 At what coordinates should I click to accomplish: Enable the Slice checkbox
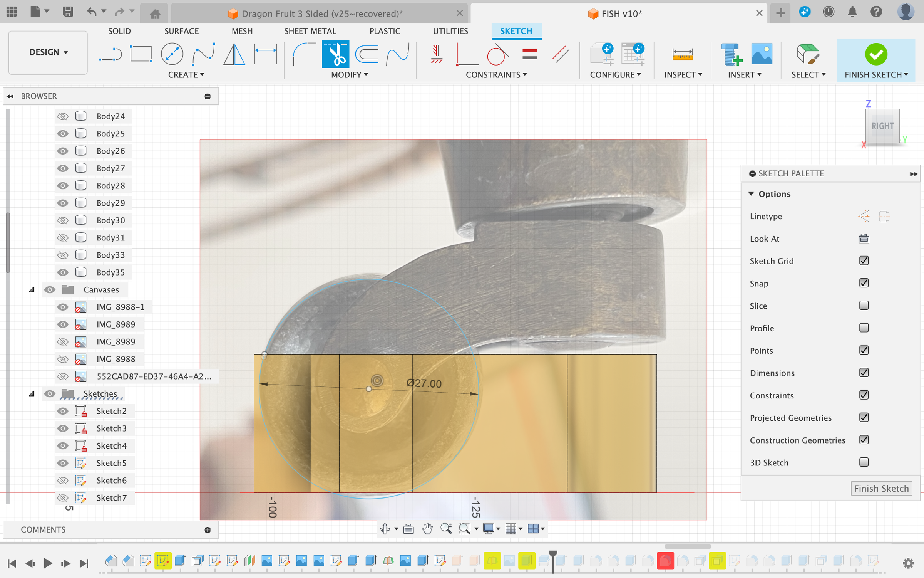[864, 306]
